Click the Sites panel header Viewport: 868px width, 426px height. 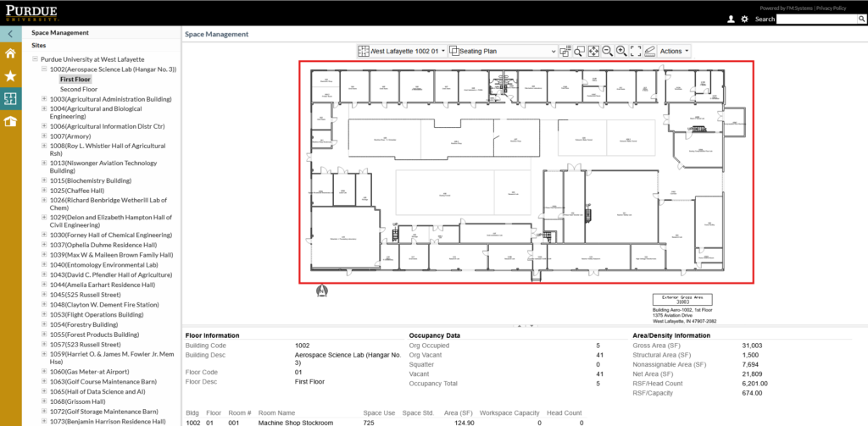coord(39,46)
